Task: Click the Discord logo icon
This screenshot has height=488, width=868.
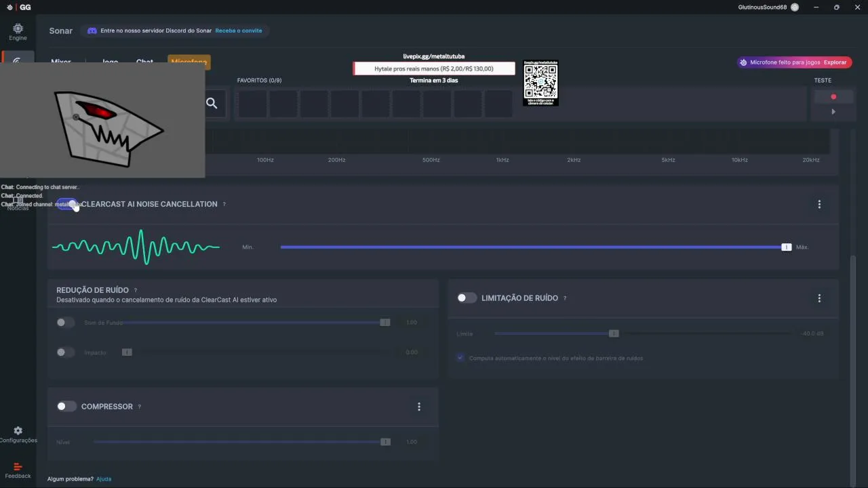Action: [92, 30]
